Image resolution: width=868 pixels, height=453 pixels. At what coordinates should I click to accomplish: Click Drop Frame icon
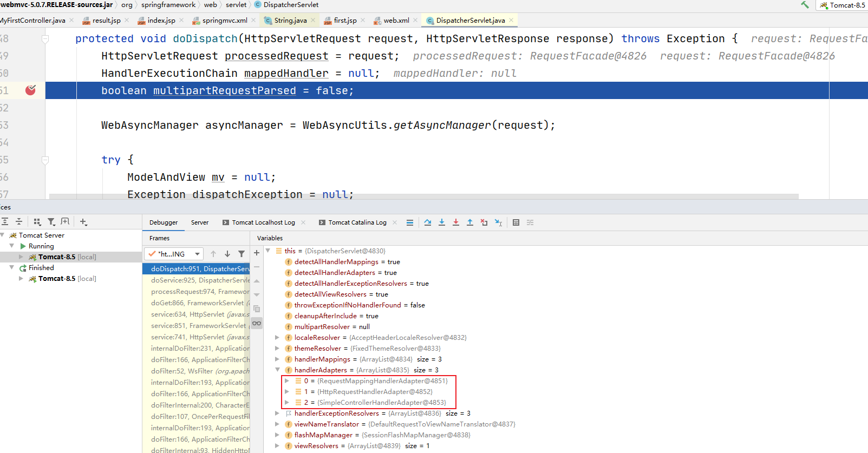coord(484,222)
